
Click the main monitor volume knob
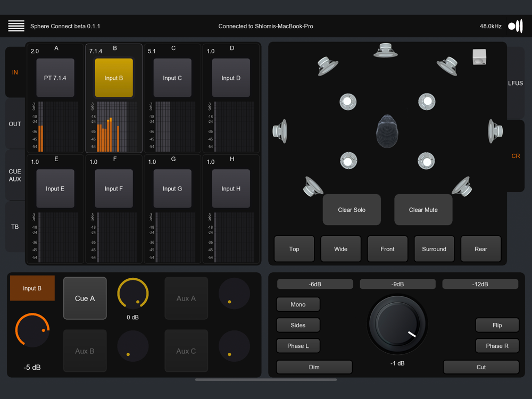(x=397, y=324)
